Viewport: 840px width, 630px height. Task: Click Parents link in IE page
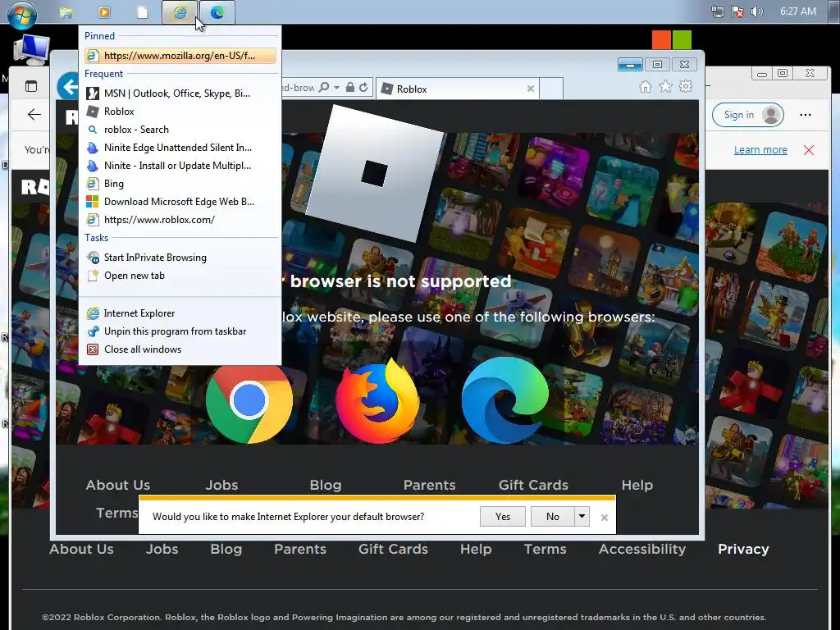pos(429,485)
